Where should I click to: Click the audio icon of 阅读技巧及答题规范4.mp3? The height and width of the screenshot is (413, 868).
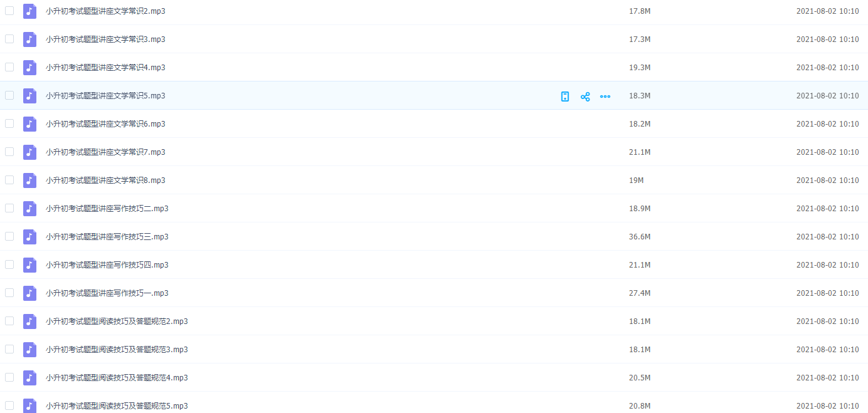click(29, 378)
